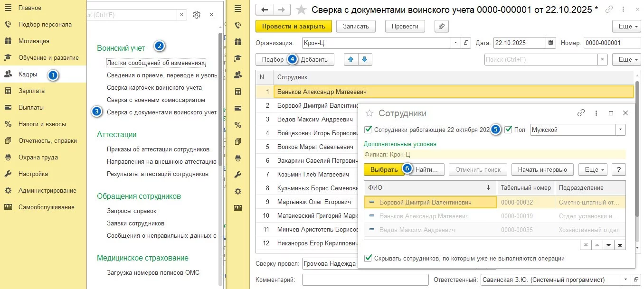644x289 pixels.
Task: Click the Провести и закрыть button
Action: click(293, 26)
